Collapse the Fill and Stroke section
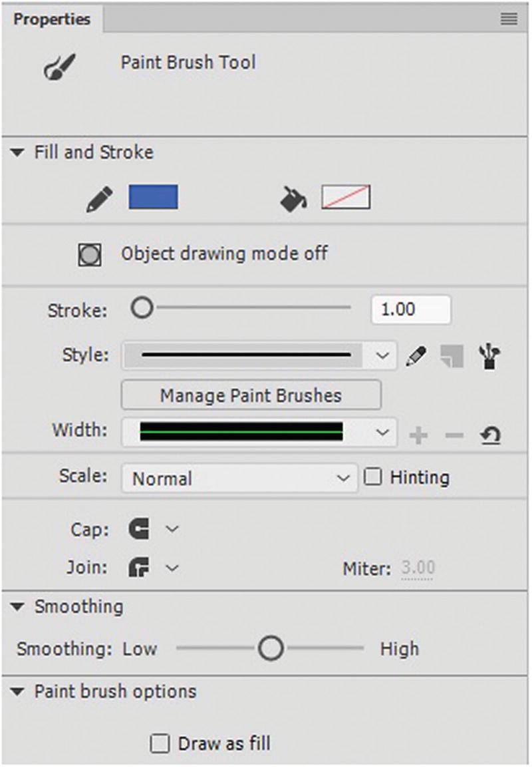 tap(18, 153)
